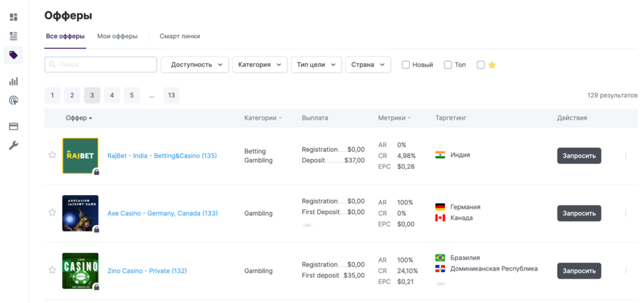Image resolution: width=644 pixels, height=303 pixels.
Task: Select current page 3 button
Action: [x=92, y=95]
